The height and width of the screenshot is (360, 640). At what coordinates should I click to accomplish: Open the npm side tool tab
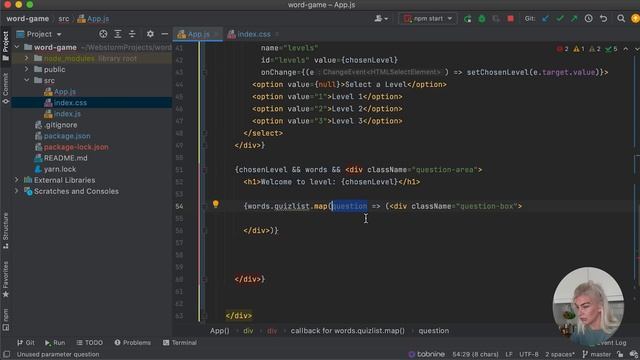(5, 320)
